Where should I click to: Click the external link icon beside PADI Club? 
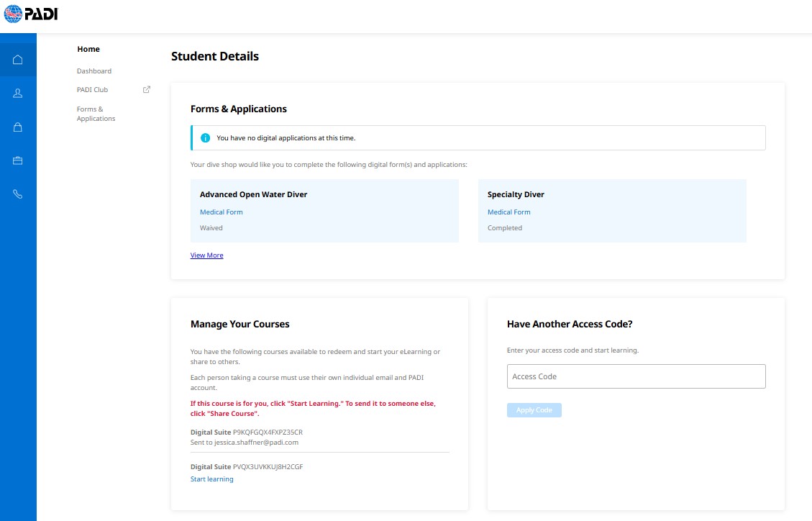click(x=147, y=90)
